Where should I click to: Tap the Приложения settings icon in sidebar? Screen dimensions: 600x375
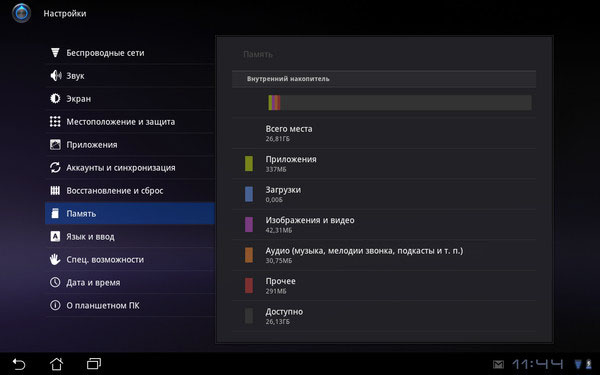(x=55, y=145)
